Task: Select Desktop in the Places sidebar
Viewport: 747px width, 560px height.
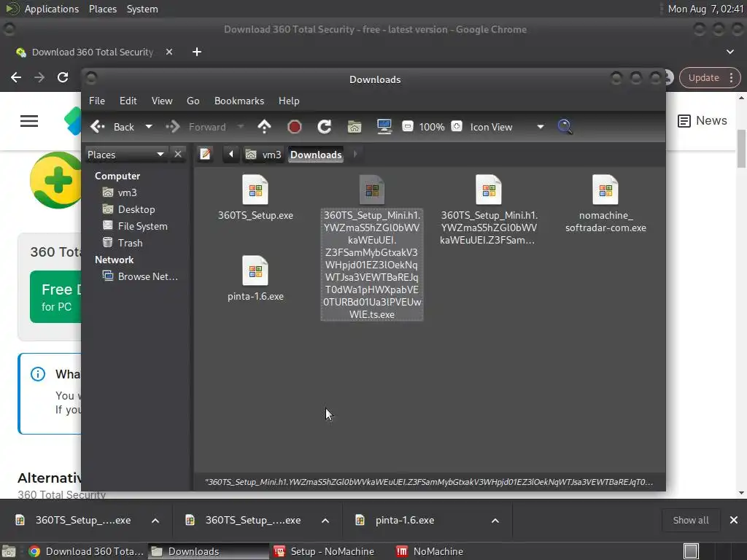Action: (x=129, y=209)
